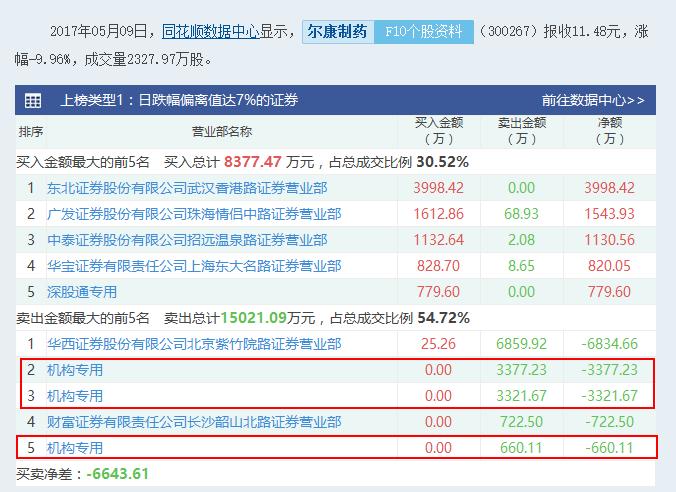Click net amount -6834.66 cell

pos(610,344)
